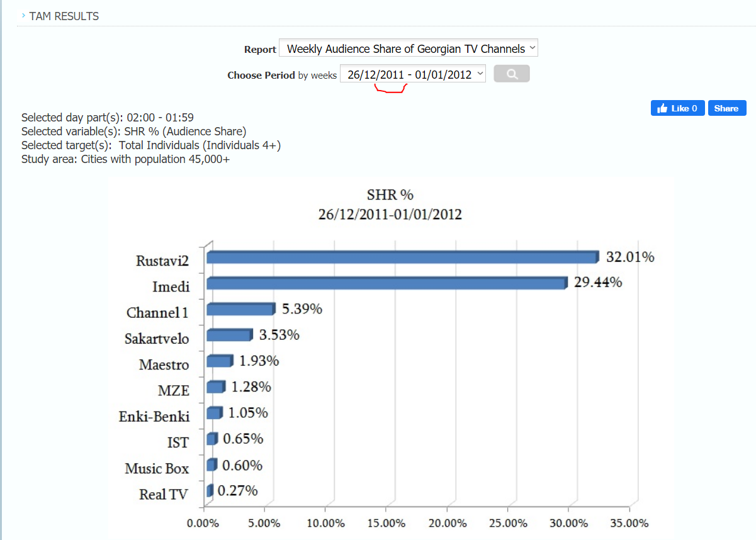Image resolution: width=756 pixels, height=540 pixels.
Task: Click the 'Choose Period by weeks' label
Action: pos(282,75)
